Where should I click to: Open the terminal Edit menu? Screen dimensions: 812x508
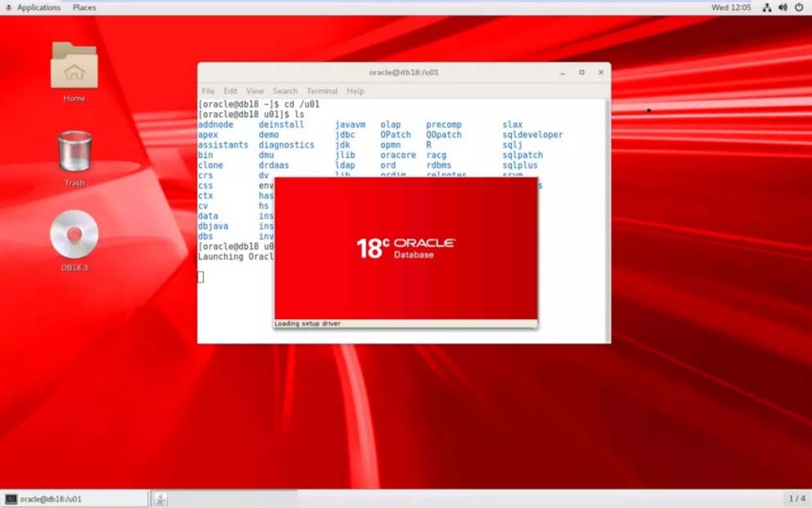[231, 91]
